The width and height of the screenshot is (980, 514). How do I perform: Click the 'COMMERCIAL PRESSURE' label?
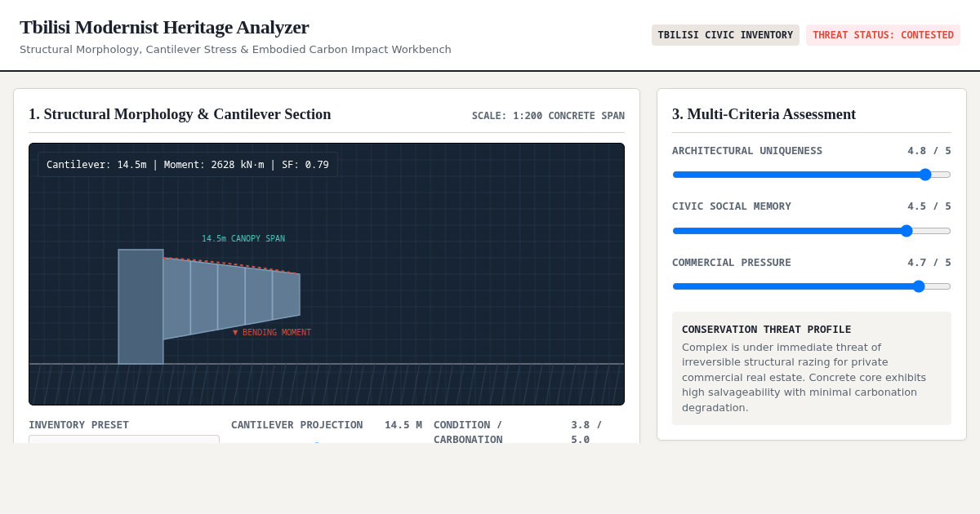click(732, 263)
